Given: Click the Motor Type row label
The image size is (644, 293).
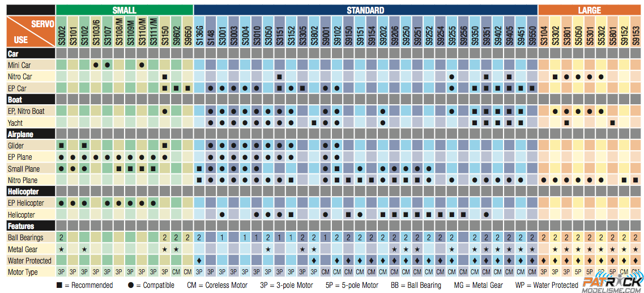Looking at the screenshot, I should pyautogui.click(x=24, y=272).
